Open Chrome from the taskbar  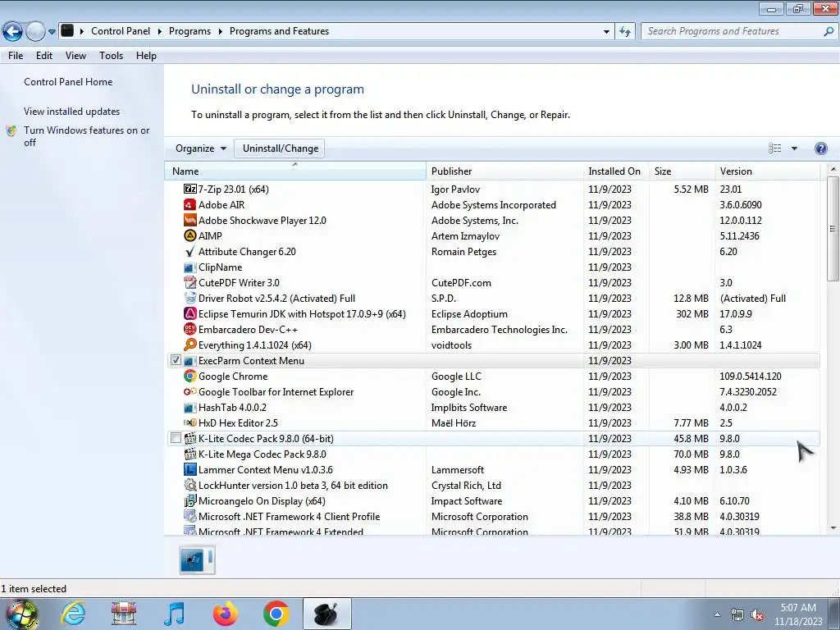[276, 614]
